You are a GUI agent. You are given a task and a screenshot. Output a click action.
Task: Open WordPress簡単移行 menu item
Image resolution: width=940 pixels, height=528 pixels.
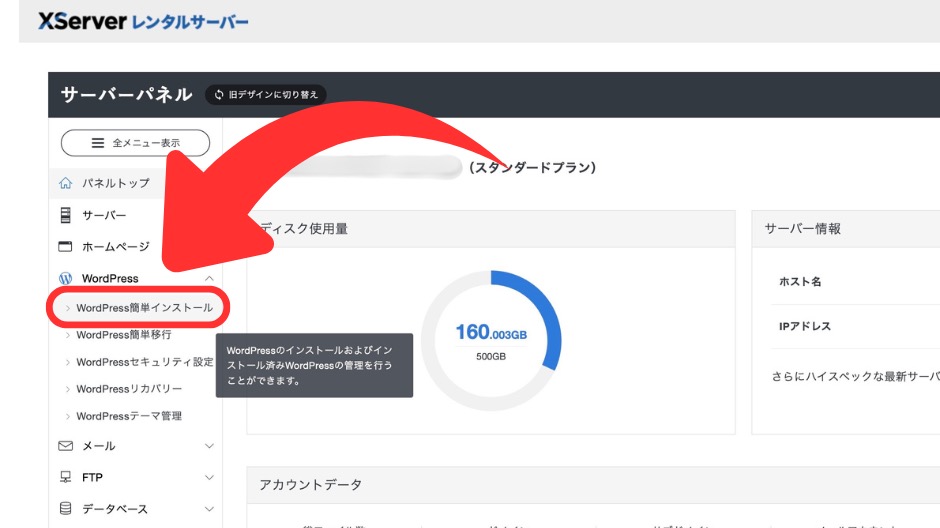123,335
